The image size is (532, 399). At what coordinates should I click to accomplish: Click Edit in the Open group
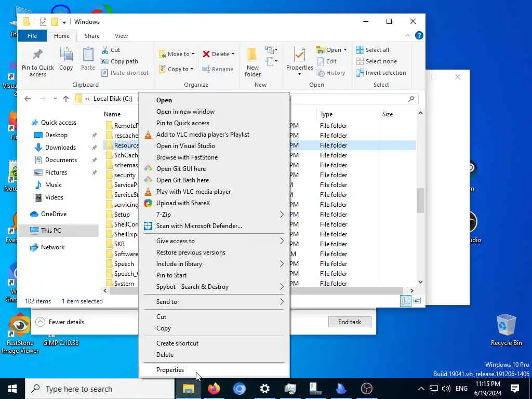[327, 61]
